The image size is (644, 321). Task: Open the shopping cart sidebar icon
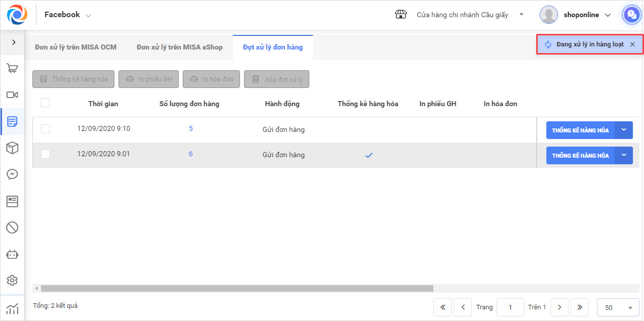click(12, 68)
